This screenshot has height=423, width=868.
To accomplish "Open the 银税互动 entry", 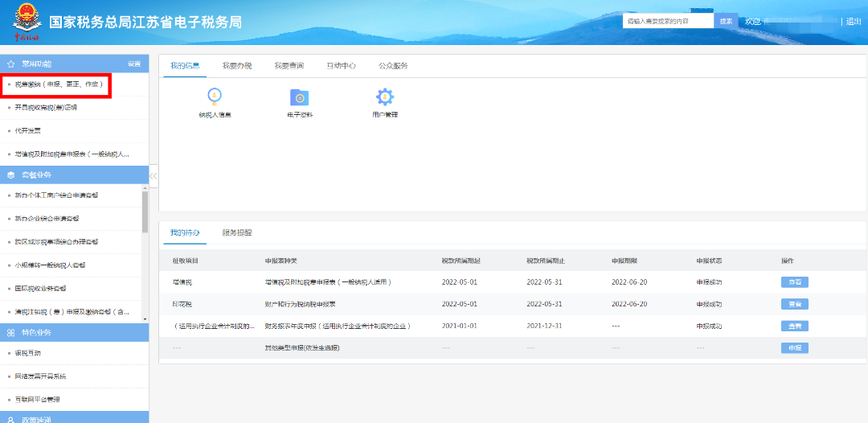I will (27, 353).
